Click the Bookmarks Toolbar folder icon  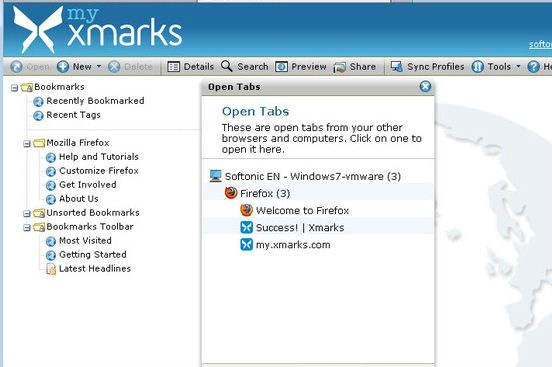coord(39,227)
